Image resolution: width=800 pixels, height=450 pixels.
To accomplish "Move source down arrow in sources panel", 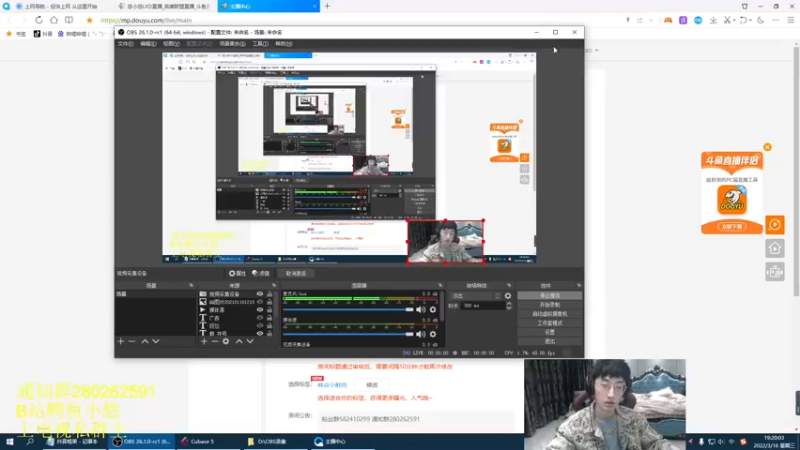I will coord(250,341).
